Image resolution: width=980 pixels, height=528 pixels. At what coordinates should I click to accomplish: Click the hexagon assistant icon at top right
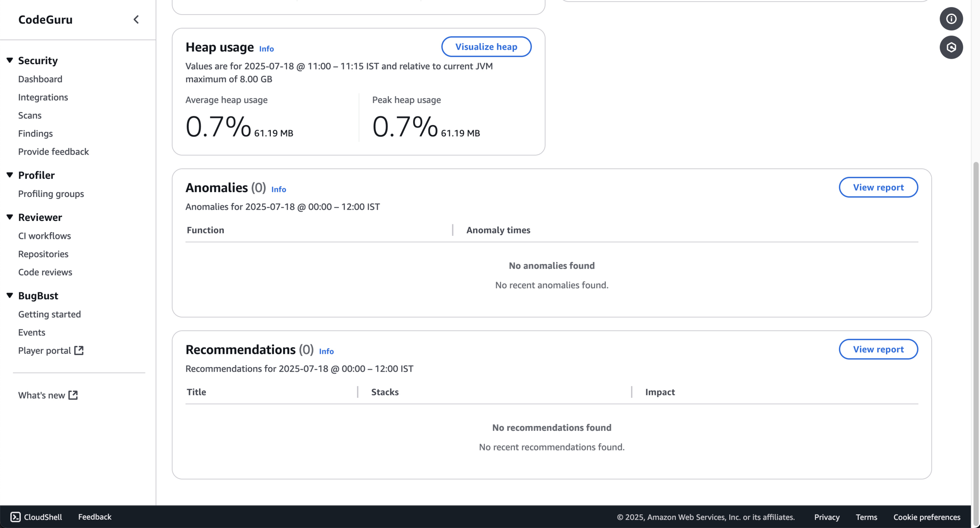click(x=951, y=47)
